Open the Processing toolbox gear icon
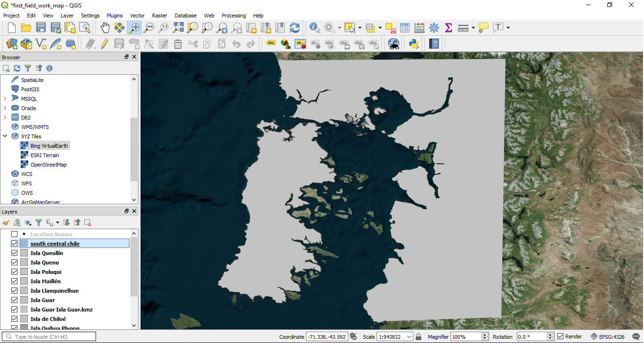The height and width of the screenshot is (343, 644). tap(434, 28)
